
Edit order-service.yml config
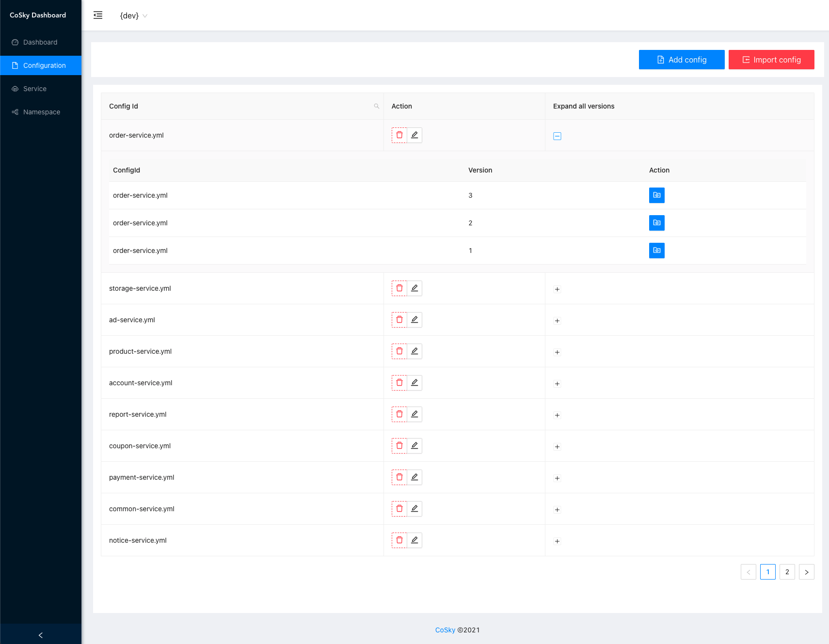[414, 135]
